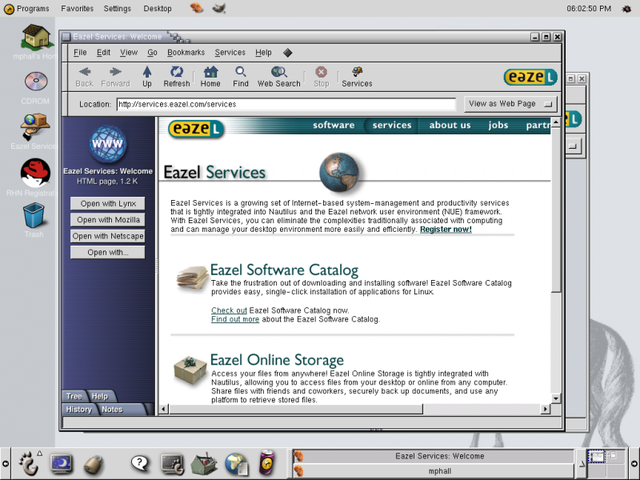Viewport: 640px width, 480px height.
Task: Open mphall's Home desktop icon
Action: click(36, 36)
